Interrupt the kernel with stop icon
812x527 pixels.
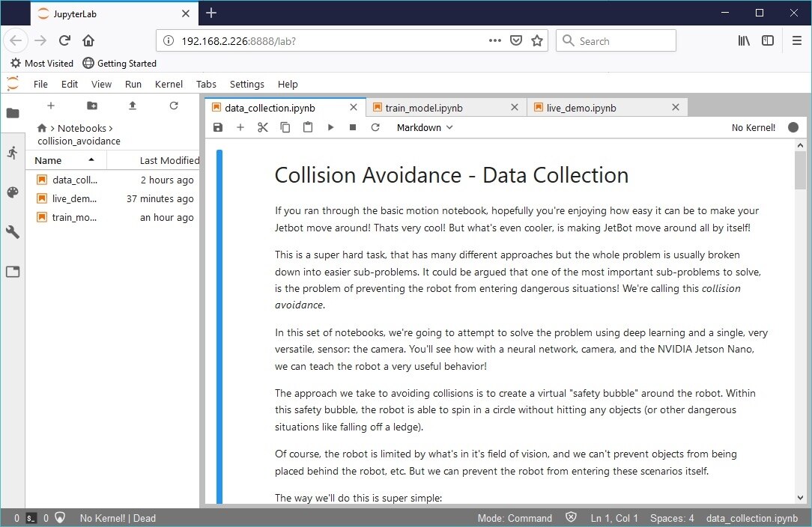[353, 128]
